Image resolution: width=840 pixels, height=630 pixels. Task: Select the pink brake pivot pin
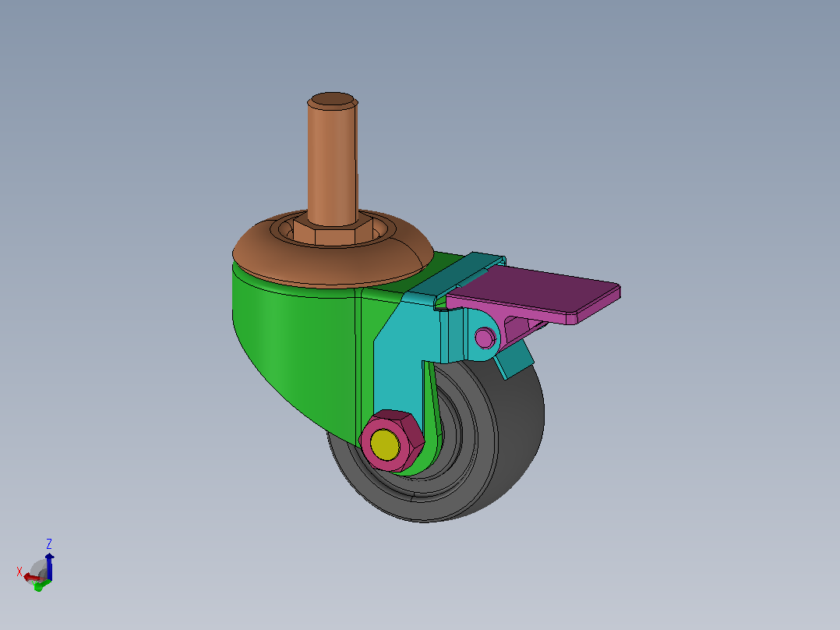pyautogui.click(x=485, y=338)
